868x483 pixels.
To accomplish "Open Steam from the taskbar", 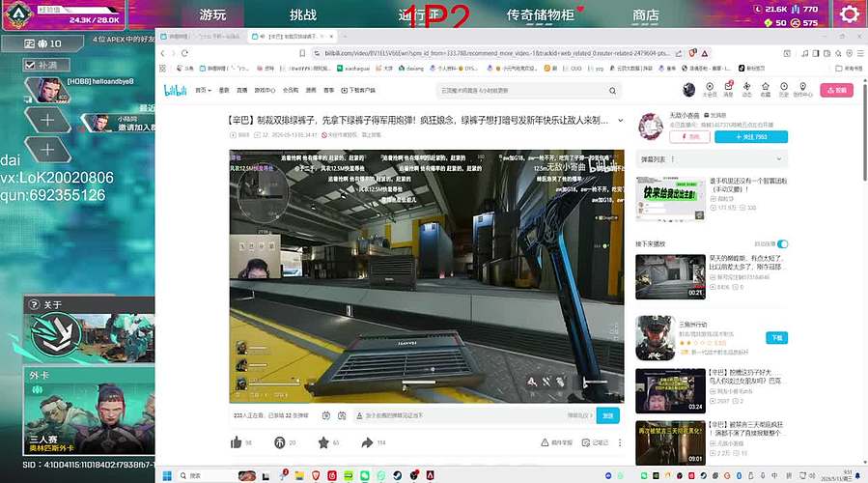I will pyautogui.click(x=398, y=475).
